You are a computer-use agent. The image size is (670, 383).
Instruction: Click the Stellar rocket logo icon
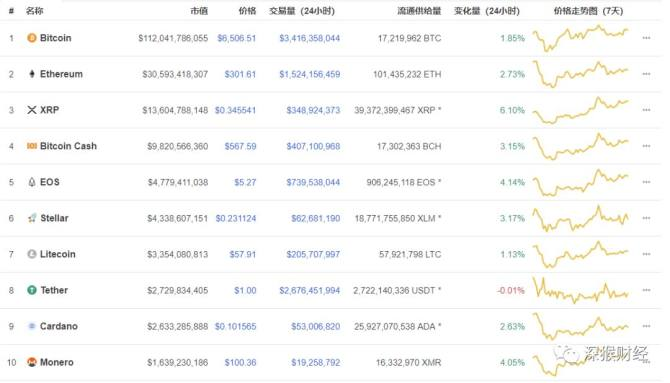click(32, 218)
